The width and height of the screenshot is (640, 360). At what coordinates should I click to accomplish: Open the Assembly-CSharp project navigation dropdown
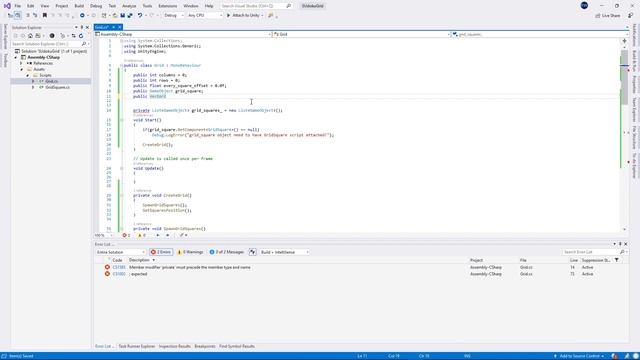(183, 34)
